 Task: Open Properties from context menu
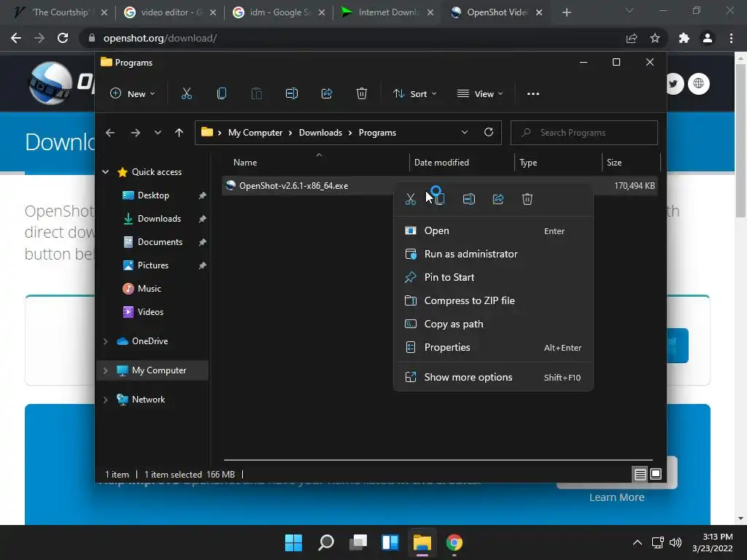493,347
